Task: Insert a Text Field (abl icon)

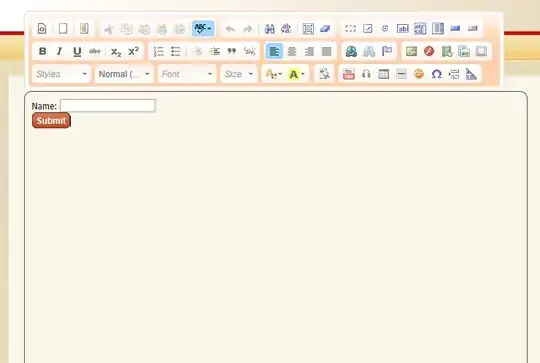Action: tap(403, 29)
